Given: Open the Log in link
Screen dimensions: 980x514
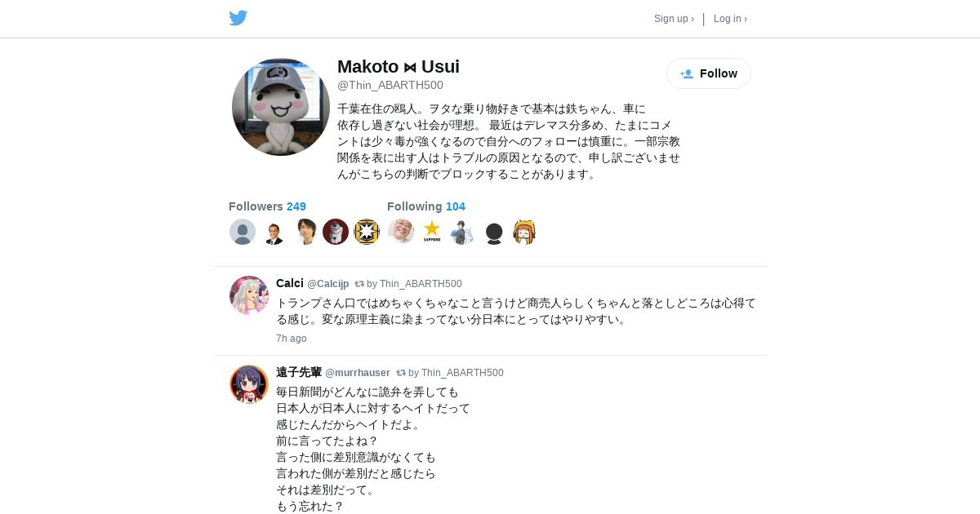Looking at the screenshot, I should [x=730, y=19].
